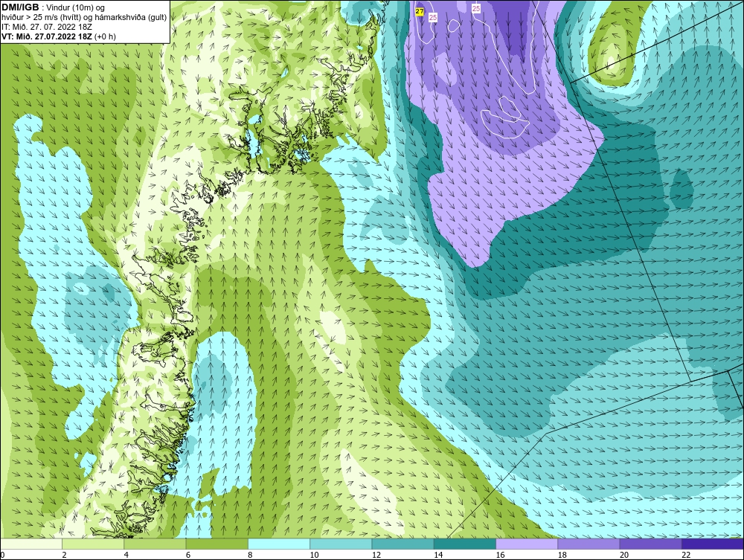Pick the teal 12–14 m/s legend swatch

point(403,544)
